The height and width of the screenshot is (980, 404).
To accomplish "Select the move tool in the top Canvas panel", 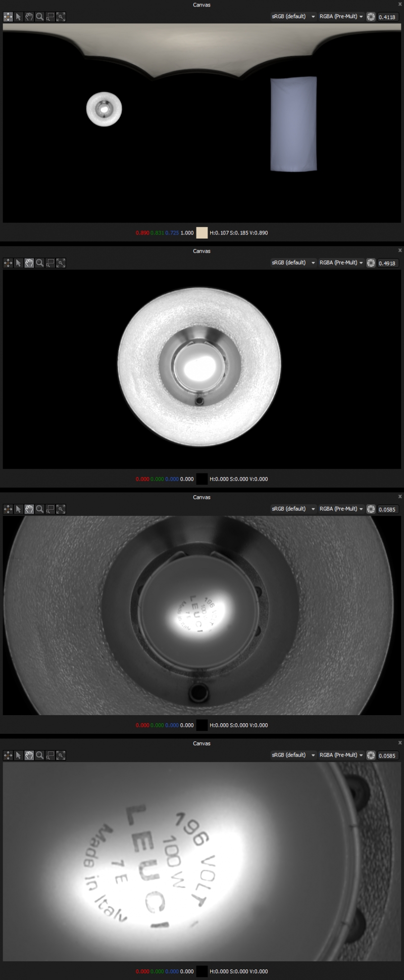I will 8,17.
